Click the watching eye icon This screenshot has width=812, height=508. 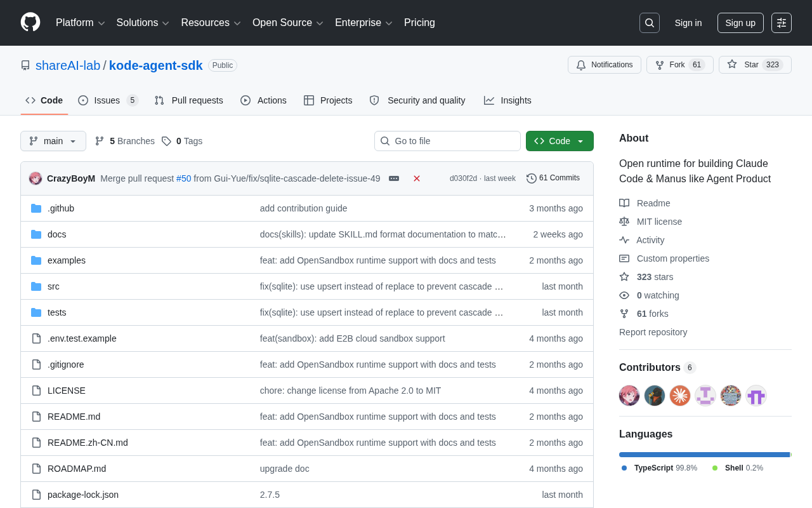point(624,295)
